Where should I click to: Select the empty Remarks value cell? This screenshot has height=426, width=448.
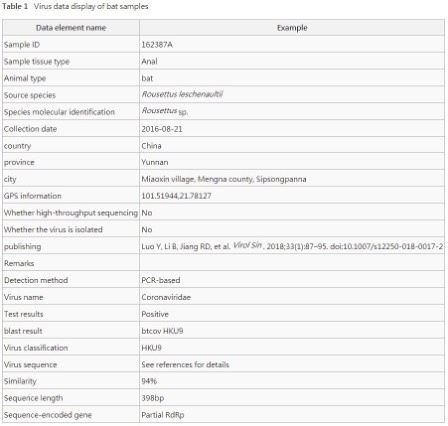pyautogui.click(x=292, y=263)
